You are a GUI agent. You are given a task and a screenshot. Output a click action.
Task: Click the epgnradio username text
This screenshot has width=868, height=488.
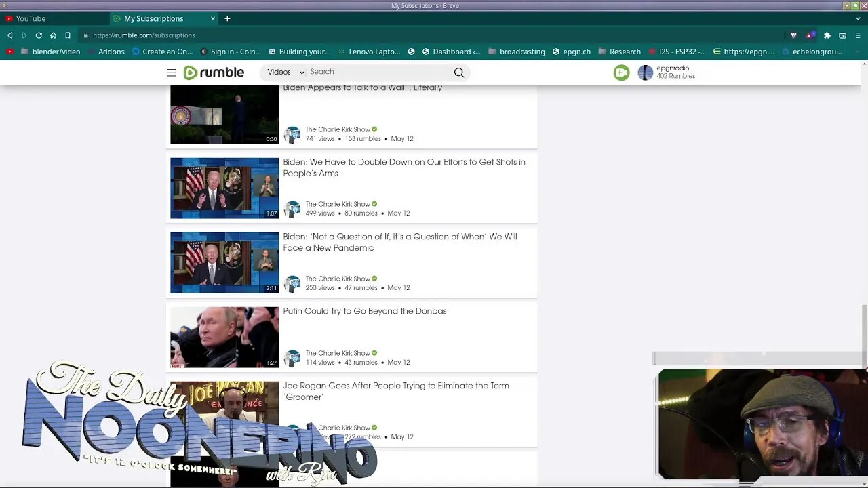point(673,68)
